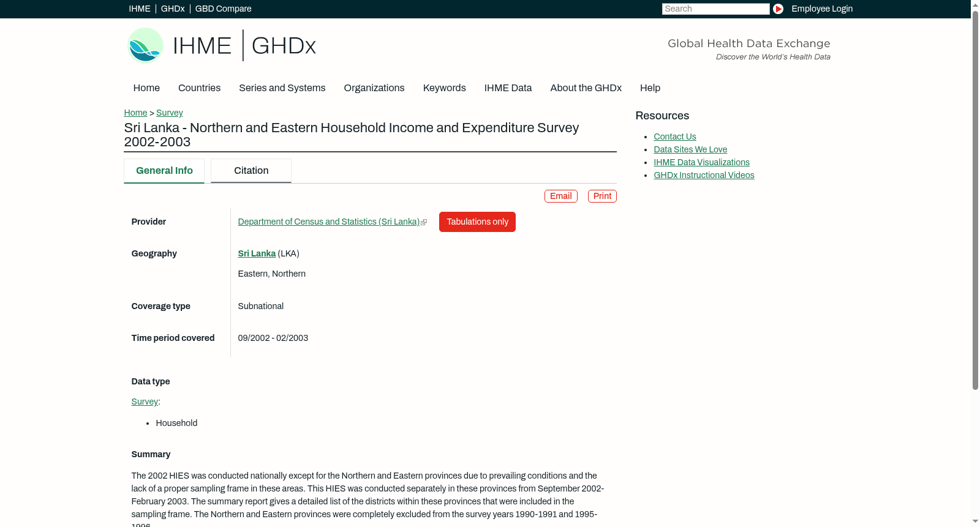Open Contact Us resource link
The image size is (980, 527).
coord(675,136)
